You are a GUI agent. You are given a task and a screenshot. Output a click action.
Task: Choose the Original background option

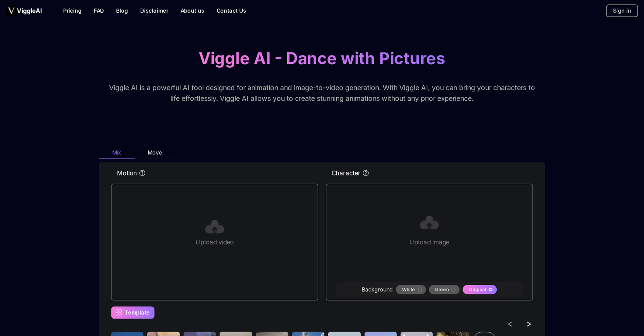pos(479,290)
